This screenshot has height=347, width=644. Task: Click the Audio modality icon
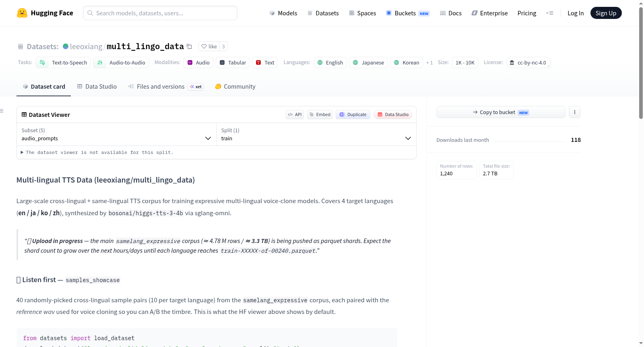click(x=190, y=62)
